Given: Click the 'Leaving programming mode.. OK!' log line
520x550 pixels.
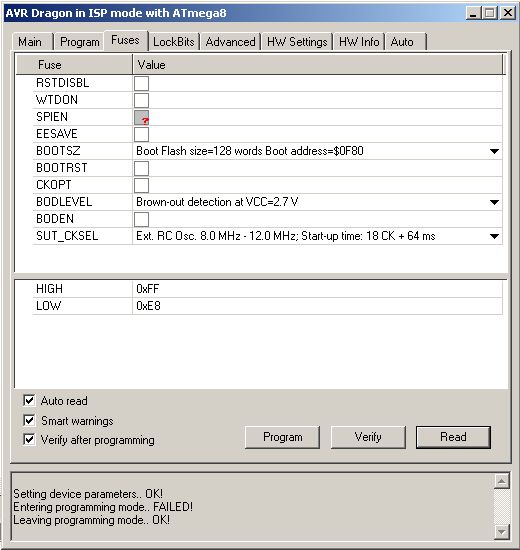Looking at the screenshot, I should (x=91, y=520).
